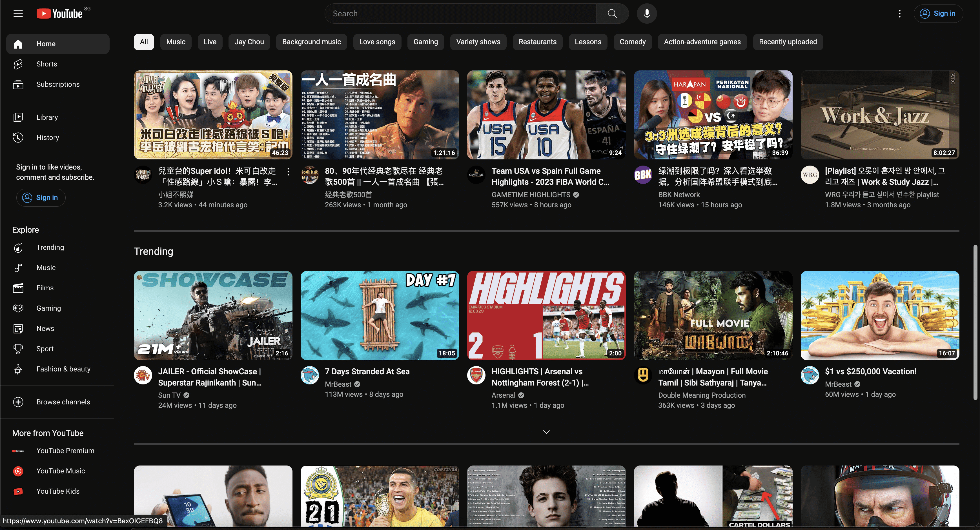Image resolution: width=980 pixels, height=530 pixels.
Task: Open 一人一首成名曲 video thumbnail
Action: tap(380, 115)
